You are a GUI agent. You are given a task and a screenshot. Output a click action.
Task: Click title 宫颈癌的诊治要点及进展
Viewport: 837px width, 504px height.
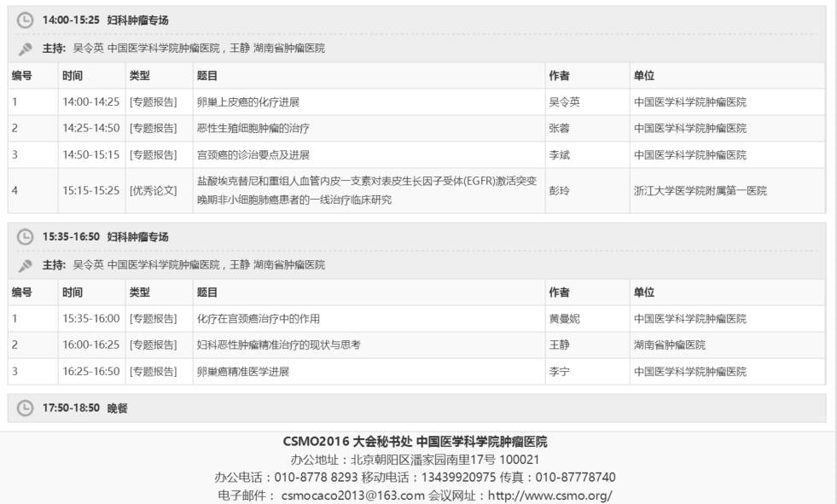tap(253, 155)
